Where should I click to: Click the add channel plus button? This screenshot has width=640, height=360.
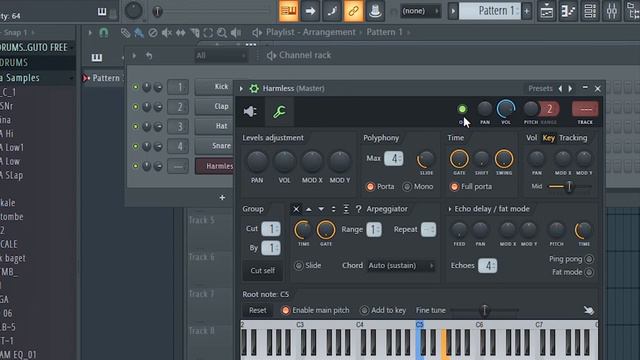point(222,198)
